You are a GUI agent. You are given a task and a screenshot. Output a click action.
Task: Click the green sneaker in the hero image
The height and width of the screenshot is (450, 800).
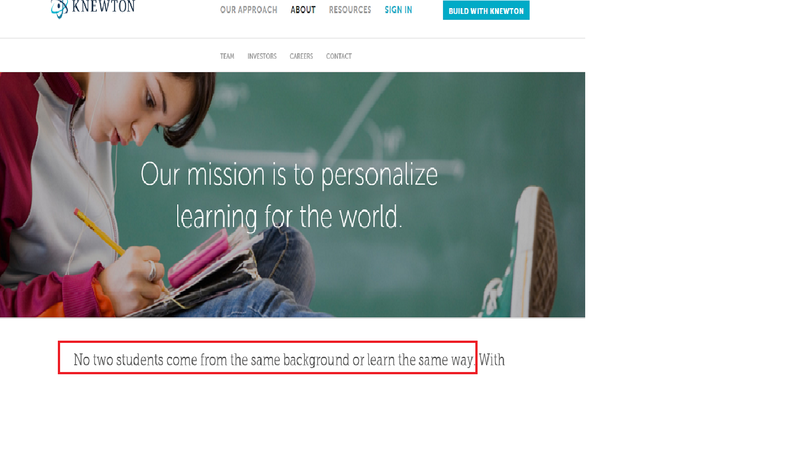pyautogui.click(x=520, y=255)
